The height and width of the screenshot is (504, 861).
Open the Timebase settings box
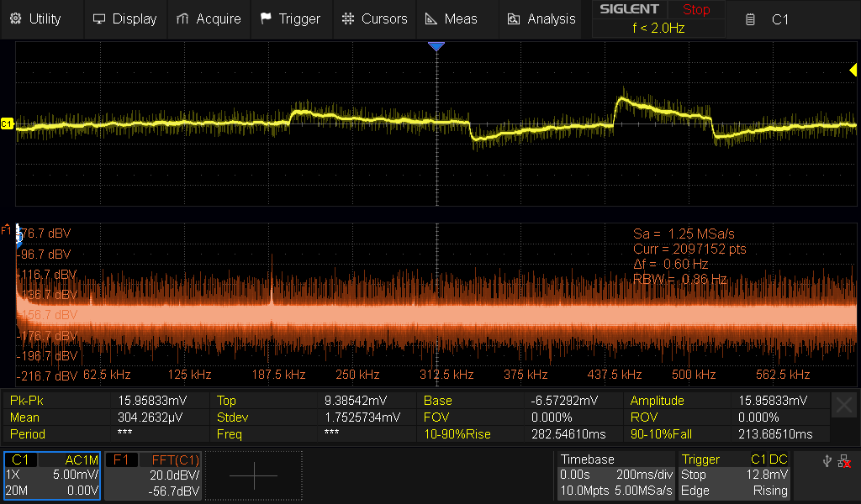coord(615,475)
